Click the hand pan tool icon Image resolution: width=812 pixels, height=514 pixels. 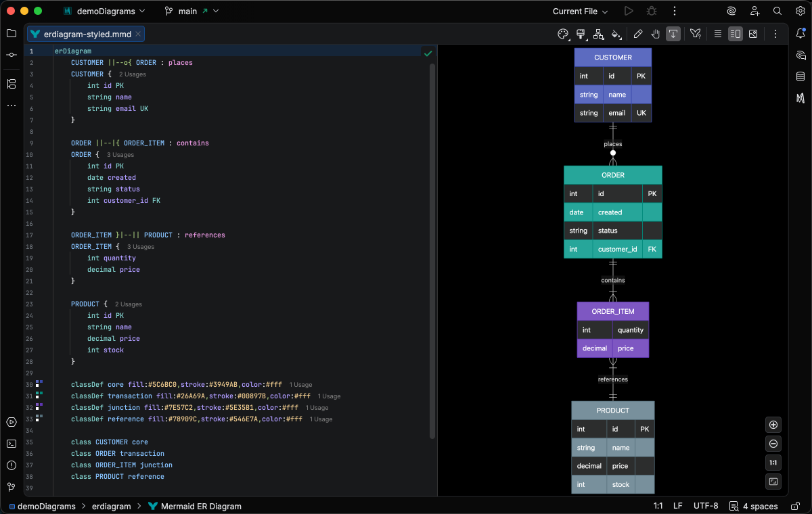point(656,34)
